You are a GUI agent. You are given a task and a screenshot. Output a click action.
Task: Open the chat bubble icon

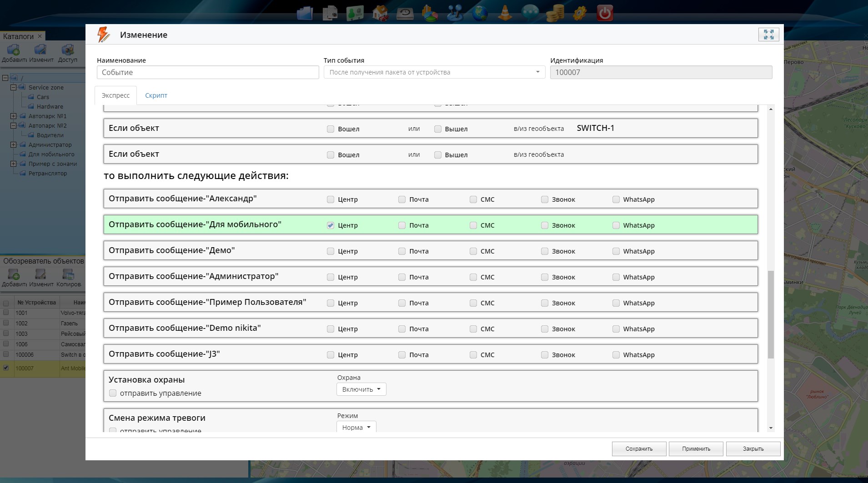pyautogui.click(x=530, y=13)
